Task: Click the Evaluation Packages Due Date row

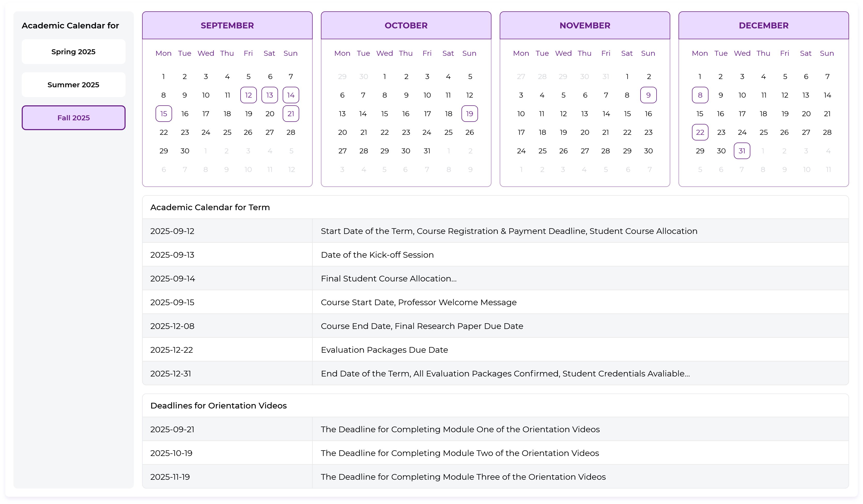Action: point(495,350)
